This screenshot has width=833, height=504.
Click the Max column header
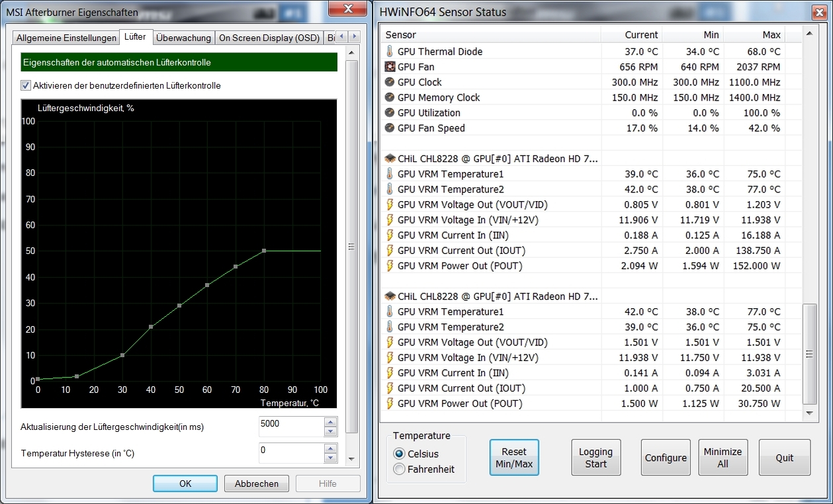click(754, 34)
